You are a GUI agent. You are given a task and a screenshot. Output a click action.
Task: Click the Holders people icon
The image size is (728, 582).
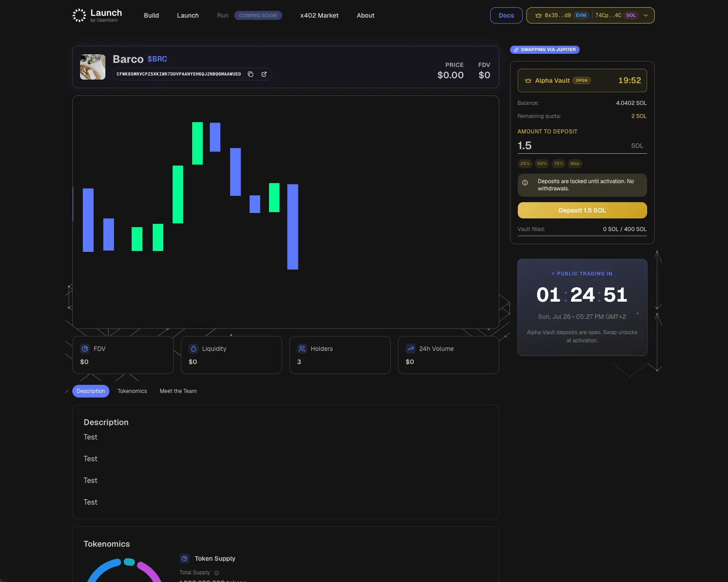(x=302, y=349)
